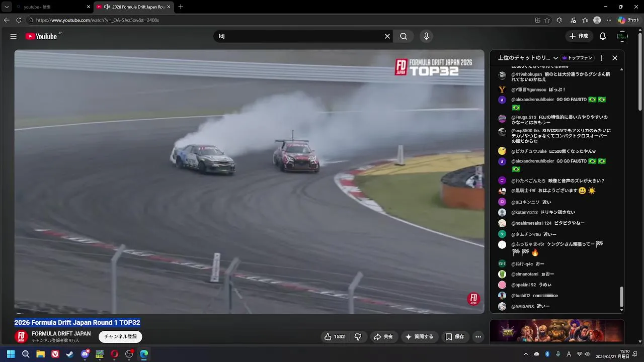Close the Formula Drift Japan tab
644x362 pixels.
169,7
